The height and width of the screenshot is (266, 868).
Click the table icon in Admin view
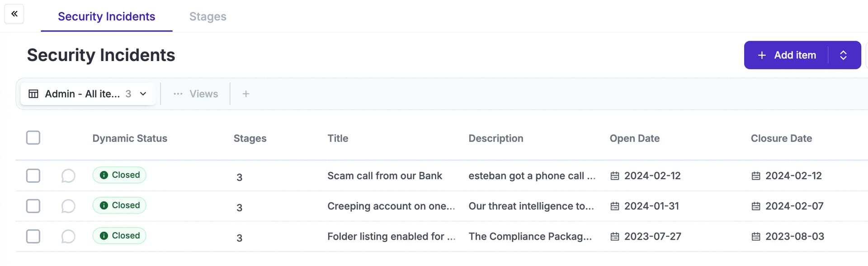point(33,94)
